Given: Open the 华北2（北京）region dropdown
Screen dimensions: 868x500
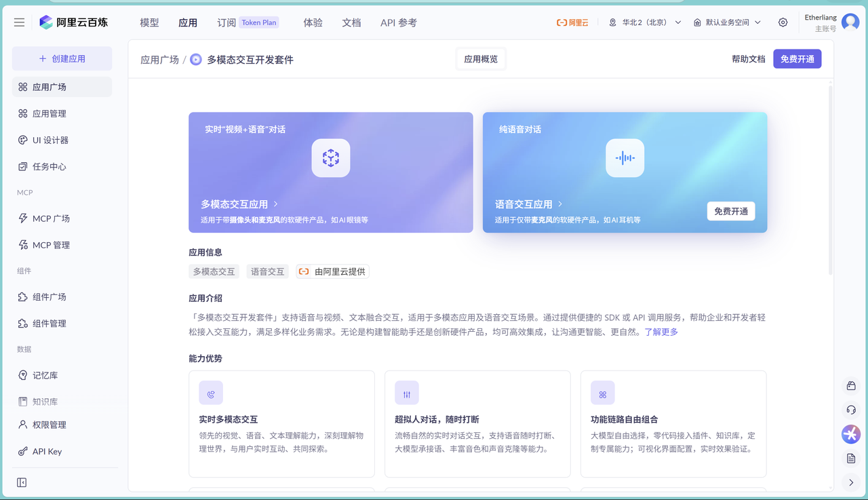Looking at the screenshot, I should pos(645,22).
